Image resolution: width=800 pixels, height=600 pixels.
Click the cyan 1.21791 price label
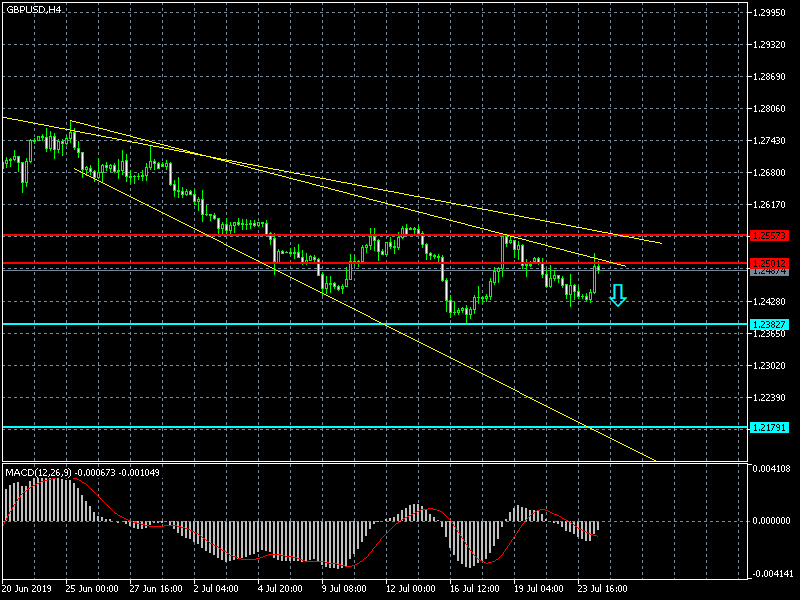[x=769, y=427]
